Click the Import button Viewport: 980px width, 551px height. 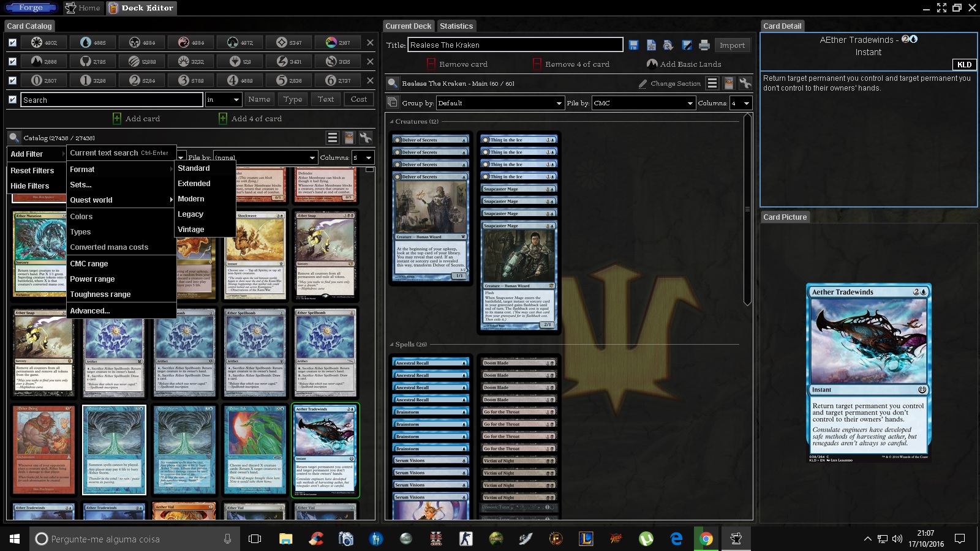(x=732, y=45)
